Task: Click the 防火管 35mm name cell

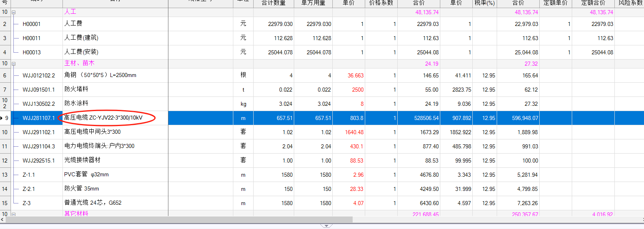Action: coord(82,188)
